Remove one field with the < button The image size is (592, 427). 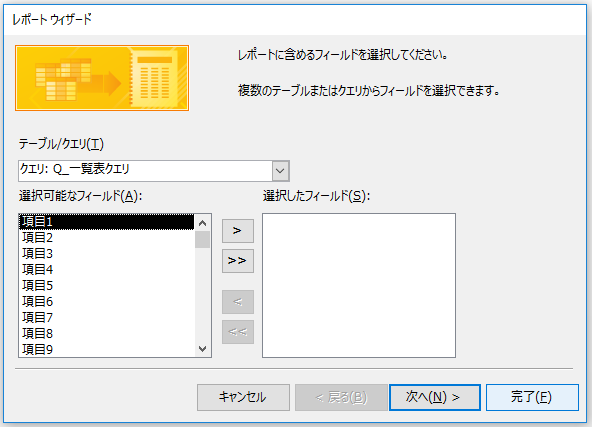point(237,302)
